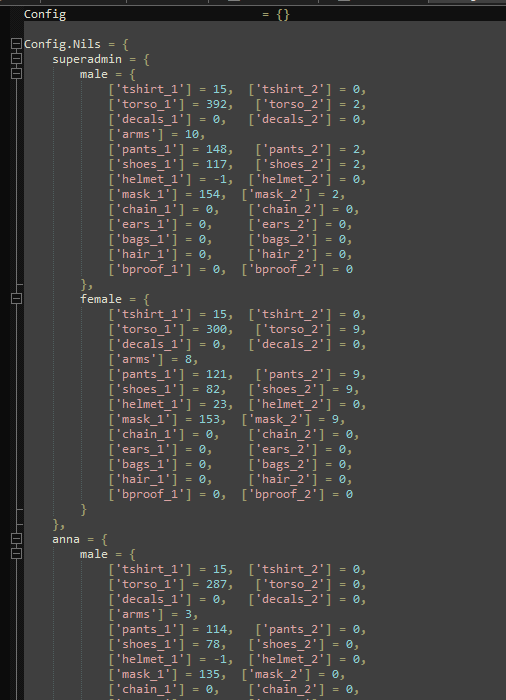Click 'pants_2' key on the 114 line

click(293, 629)
